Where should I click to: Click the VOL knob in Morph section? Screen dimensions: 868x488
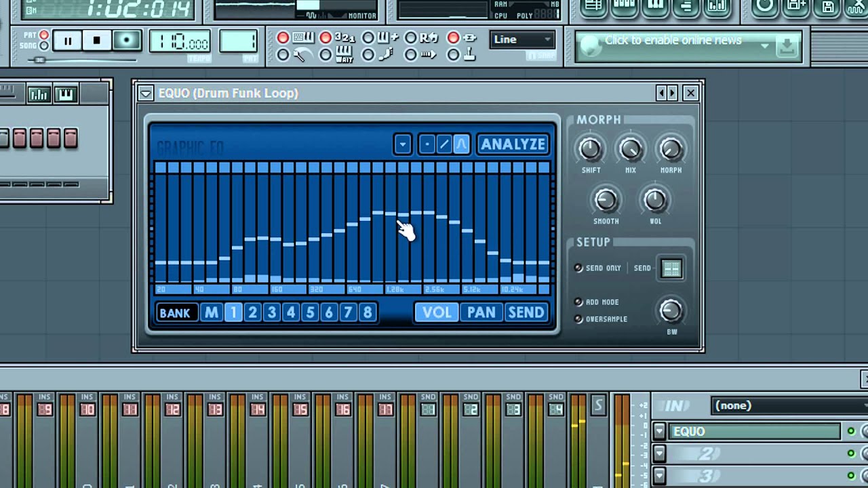point(654,200)
